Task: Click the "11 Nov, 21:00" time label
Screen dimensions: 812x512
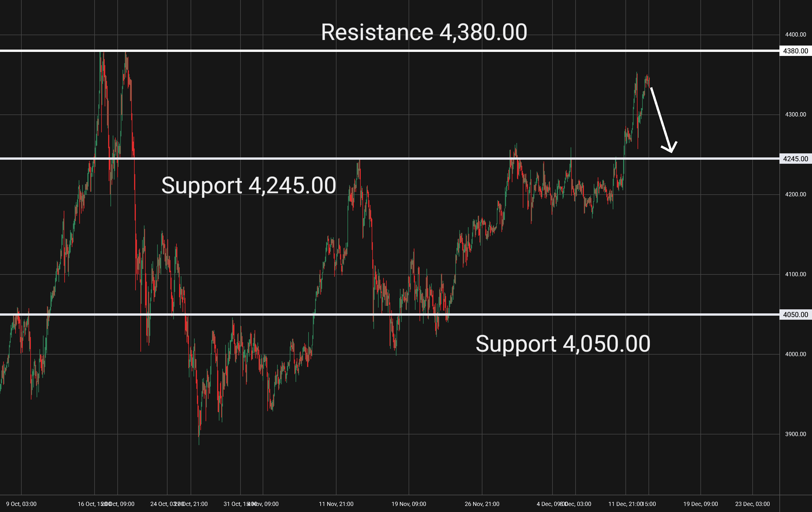Action: coord(336,504)
